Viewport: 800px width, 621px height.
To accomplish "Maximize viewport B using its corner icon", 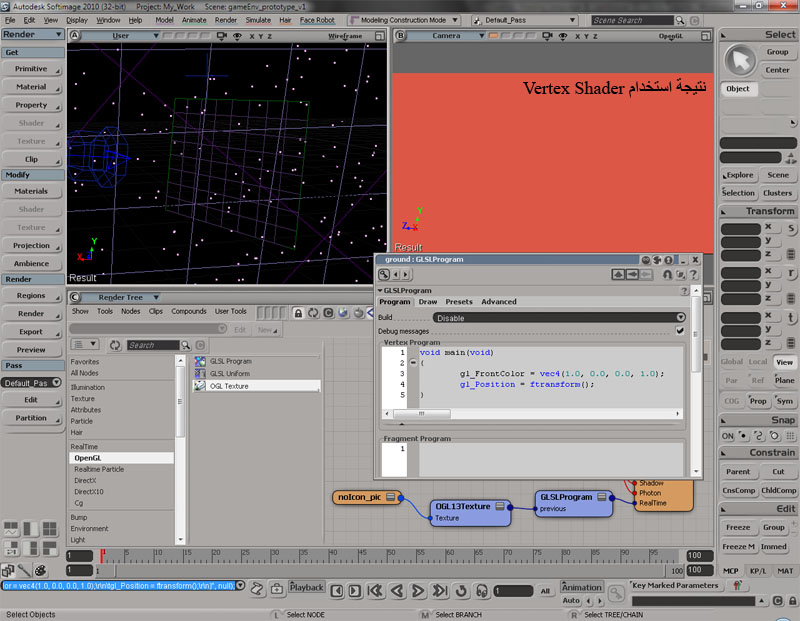I will tap(706, 36).
